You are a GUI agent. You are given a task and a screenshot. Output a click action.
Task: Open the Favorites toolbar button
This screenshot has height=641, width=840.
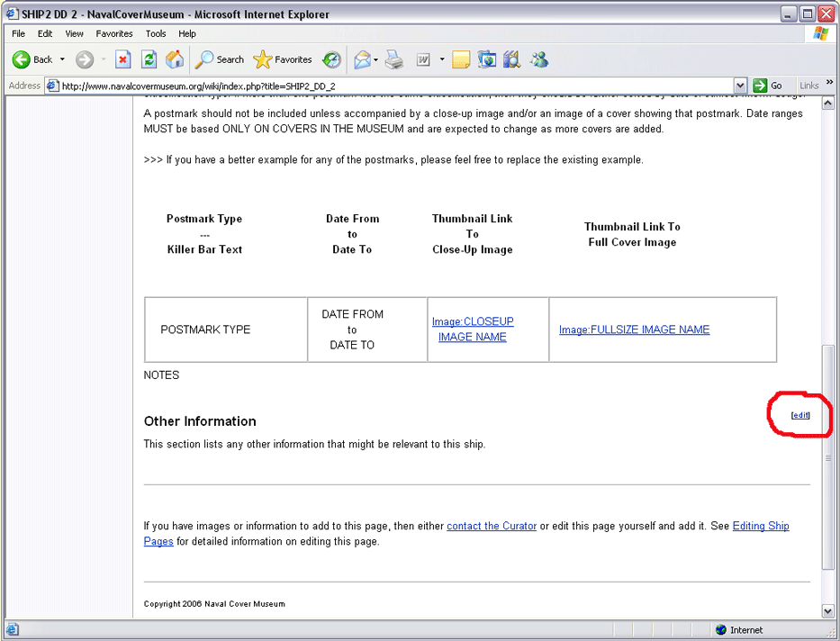[x=283, y=59]
